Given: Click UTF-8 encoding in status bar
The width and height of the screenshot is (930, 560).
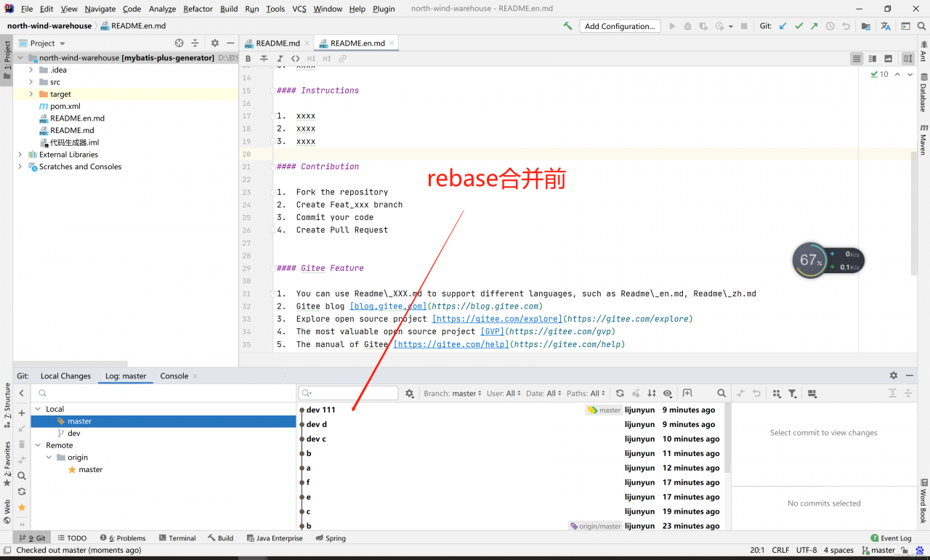Looking at the screenshot, I should [806, 550].
